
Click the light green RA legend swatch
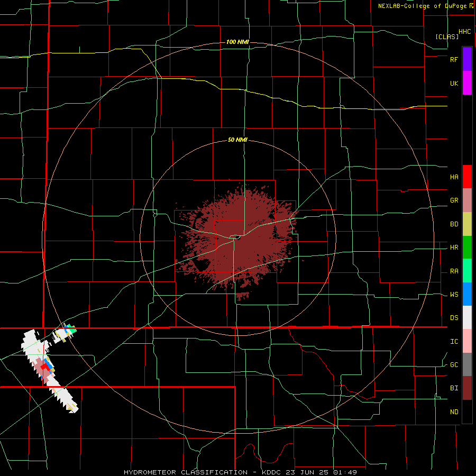tap(467, 271)
